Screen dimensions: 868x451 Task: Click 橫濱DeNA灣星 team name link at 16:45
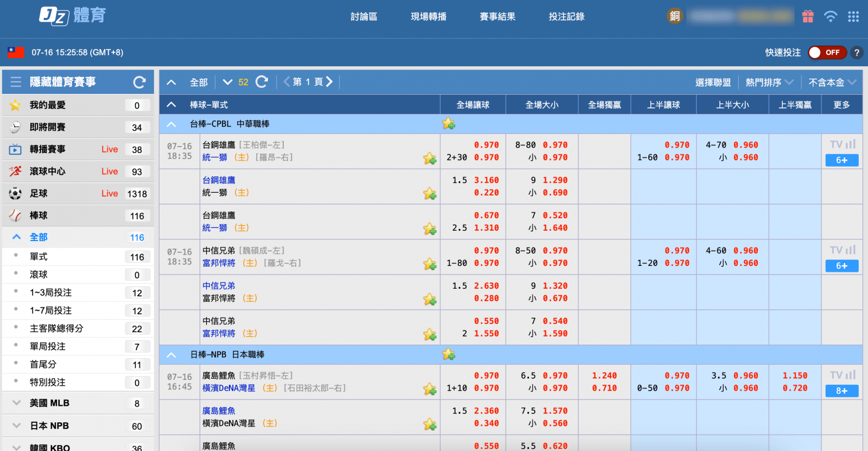coord(229,388)
